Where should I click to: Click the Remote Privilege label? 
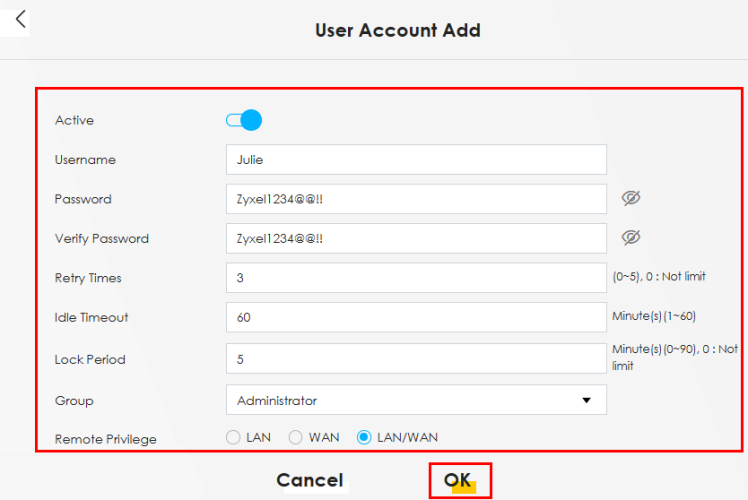(x=105, y=439)
